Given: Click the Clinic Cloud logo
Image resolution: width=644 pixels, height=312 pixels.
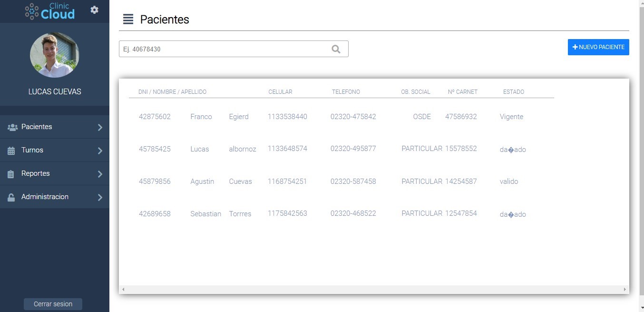Looking at the screenshot, I should click(50, 11).
